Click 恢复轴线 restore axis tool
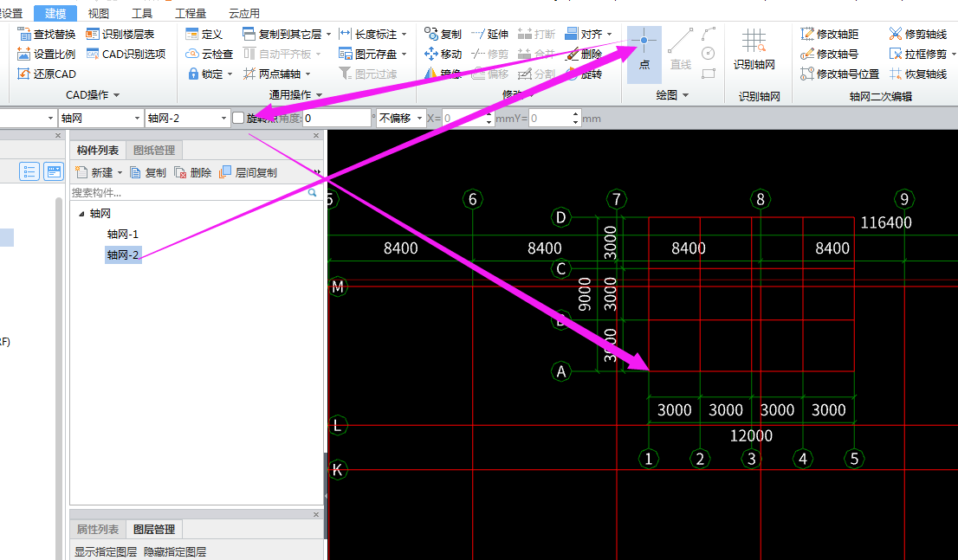This screenshot has height=560, width=958. coord(918,74)
